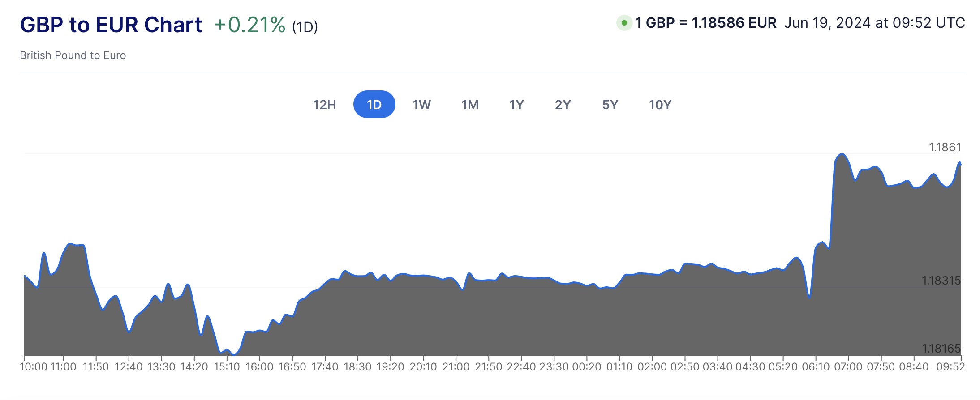Switch to the 5Y chart view
Viewport: 980px width, 400px height.
pos(610,105)
